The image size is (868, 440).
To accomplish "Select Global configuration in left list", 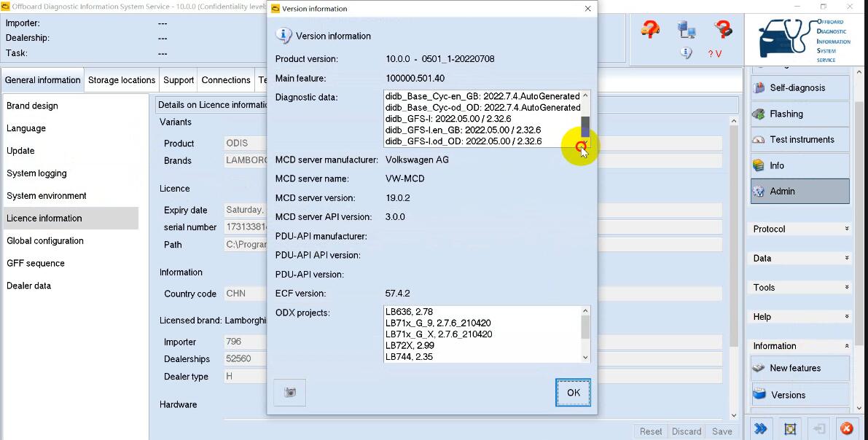I will 45,240.
